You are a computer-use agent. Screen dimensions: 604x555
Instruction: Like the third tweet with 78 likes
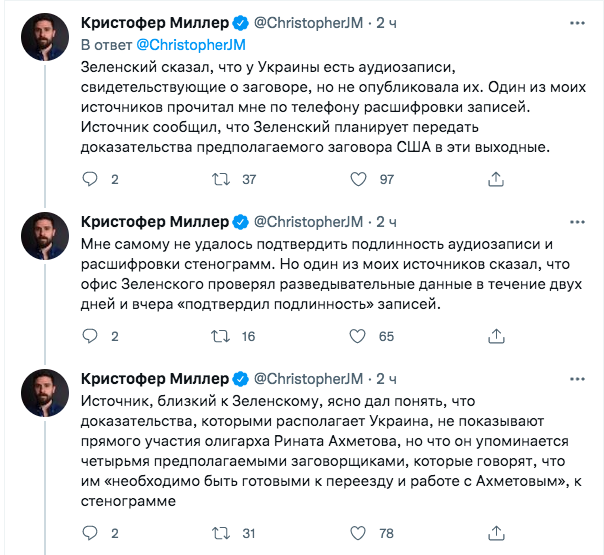[x=356, y=532]
